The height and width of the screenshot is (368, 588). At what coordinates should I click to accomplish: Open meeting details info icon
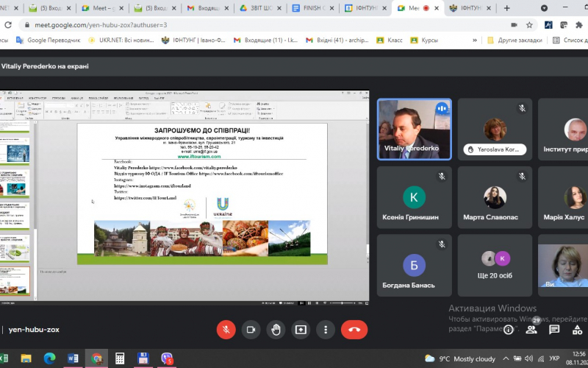click(509, 330)
